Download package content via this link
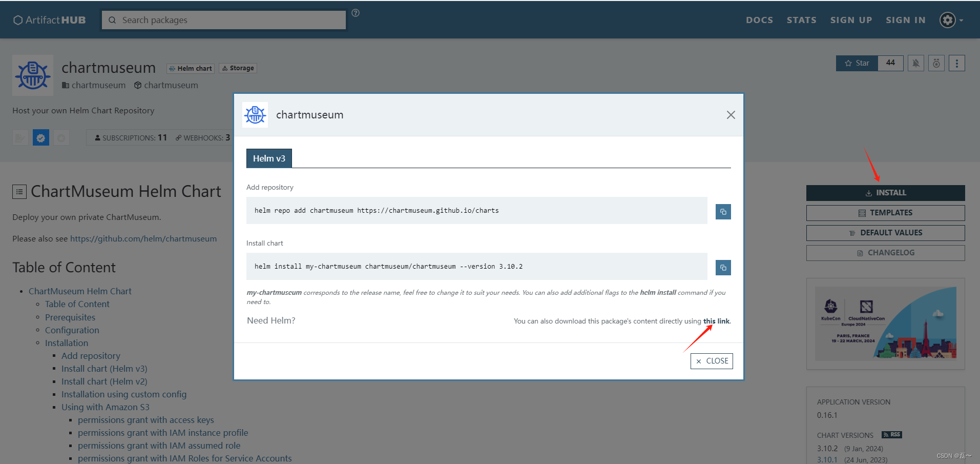This screenshot has width=980, height=464. [716, 321]
